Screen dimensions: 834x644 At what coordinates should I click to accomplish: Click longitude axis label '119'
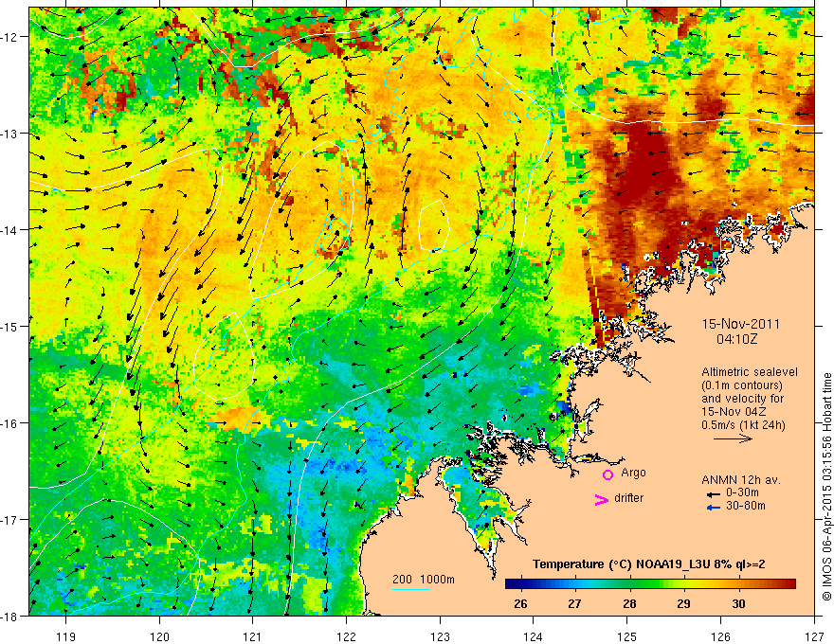tap(66, 636)
